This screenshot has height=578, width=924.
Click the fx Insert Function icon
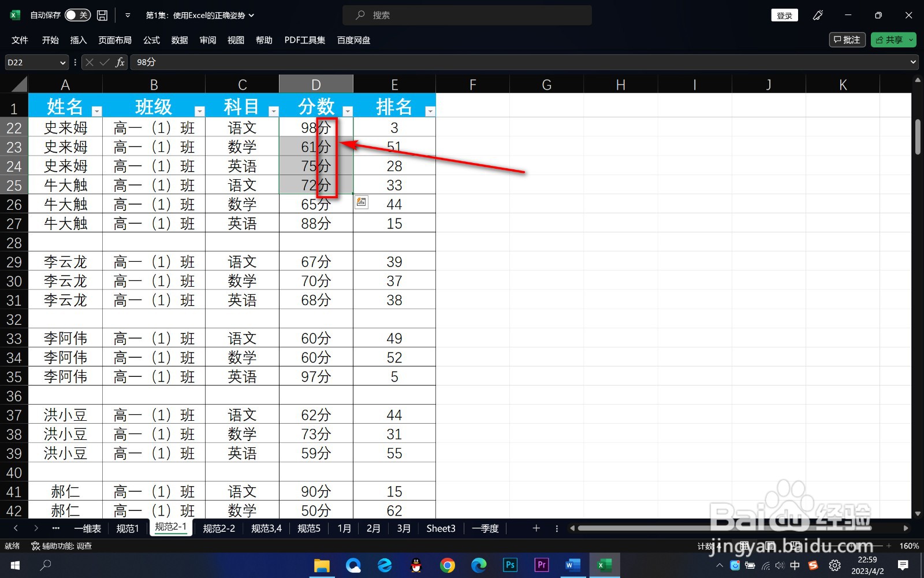(x=120, y=62)
